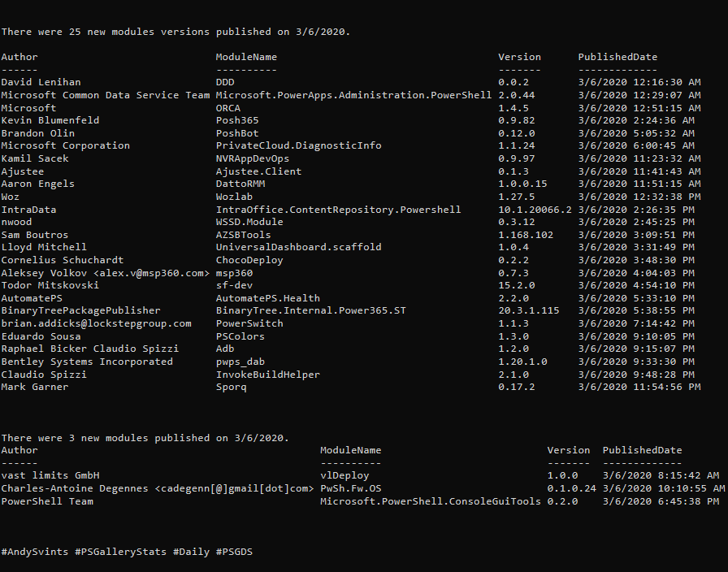This screenshot has height=572, width=728.
Task: Select module name "WSSD.Module"
Action: [249, 223]
